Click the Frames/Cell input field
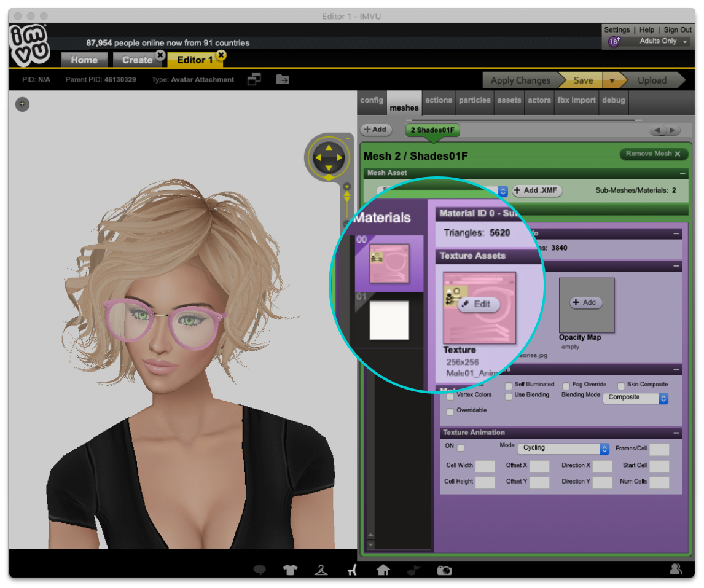The height and width of the screenshot is (588, 704). 659,449
